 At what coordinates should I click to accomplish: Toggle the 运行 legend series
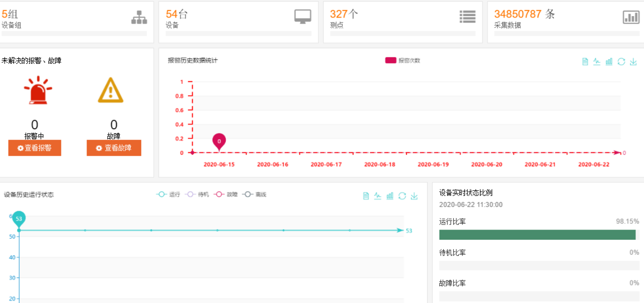tap(168, 194)
